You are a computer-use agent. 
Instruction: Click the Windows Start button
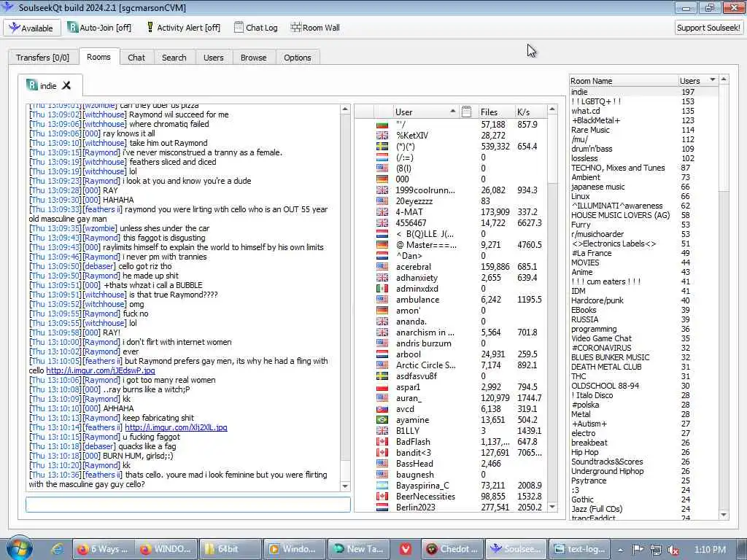pos(20,548)
